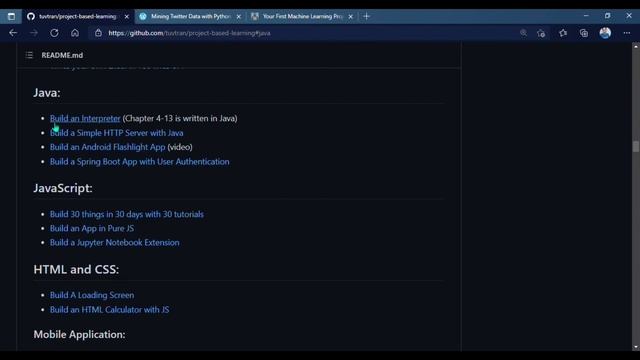640x360 pixels.
Task: Click the scrollbar down arrow
Action: tap(636, 347)
